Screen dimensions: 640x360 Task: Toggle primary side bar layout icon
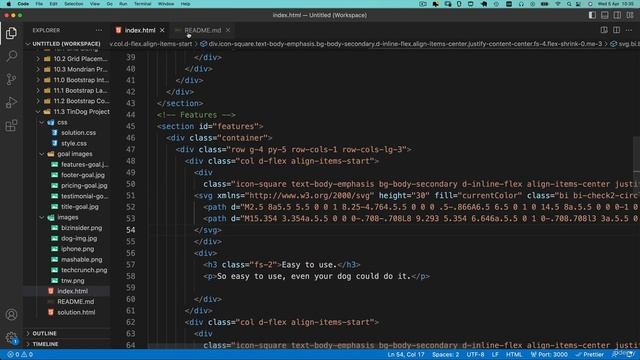tap(592, 15)
